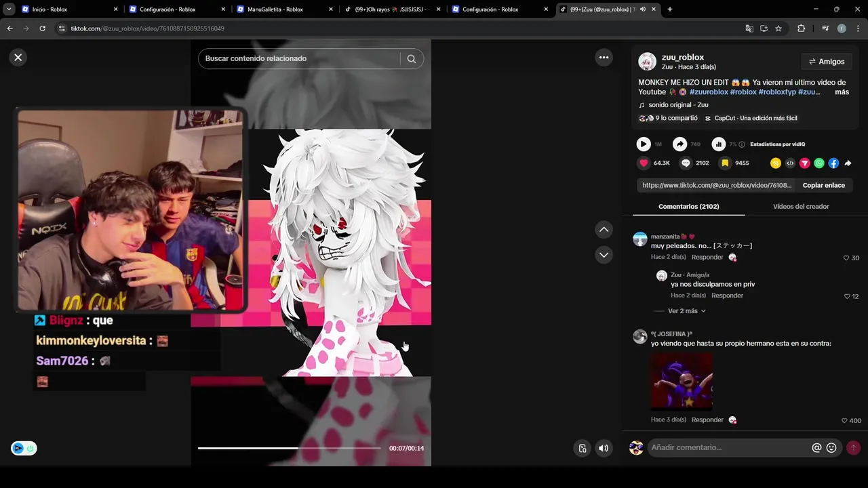Click the vidIQ bar chart statistics icon

tap(718, 144)
